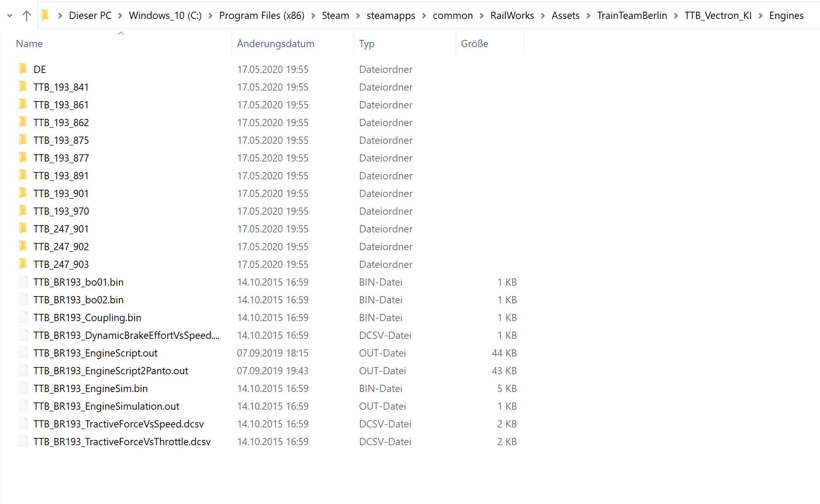This screenshot has width=820, height=504.
Task: Sort by the Änderungsdatum column header
Action: (x=276, y=44)
